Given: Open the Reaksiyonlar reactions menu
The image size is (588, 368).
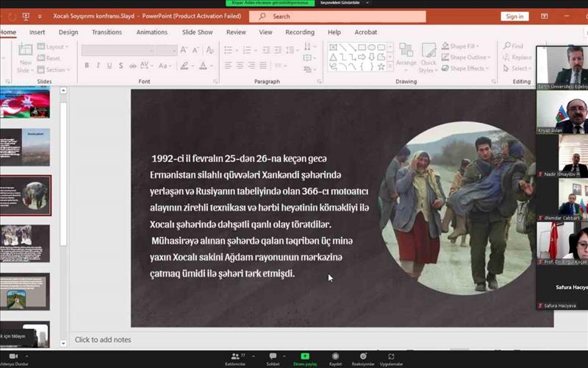Looking at the screenshot, I should point(363,358).
